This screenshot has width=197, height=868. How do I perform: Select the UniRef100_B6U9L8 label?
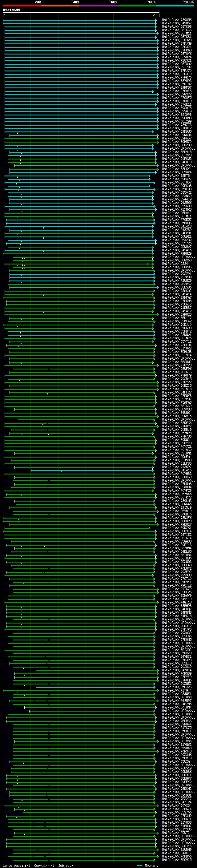tap(177, 152)
